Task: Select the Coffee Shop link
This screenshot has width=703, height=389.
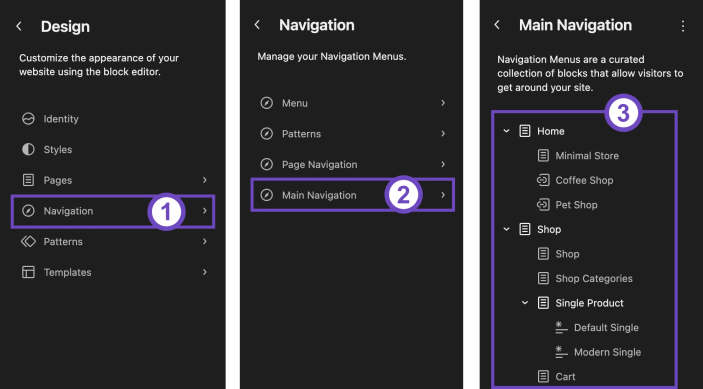Action: coord(585,180)
